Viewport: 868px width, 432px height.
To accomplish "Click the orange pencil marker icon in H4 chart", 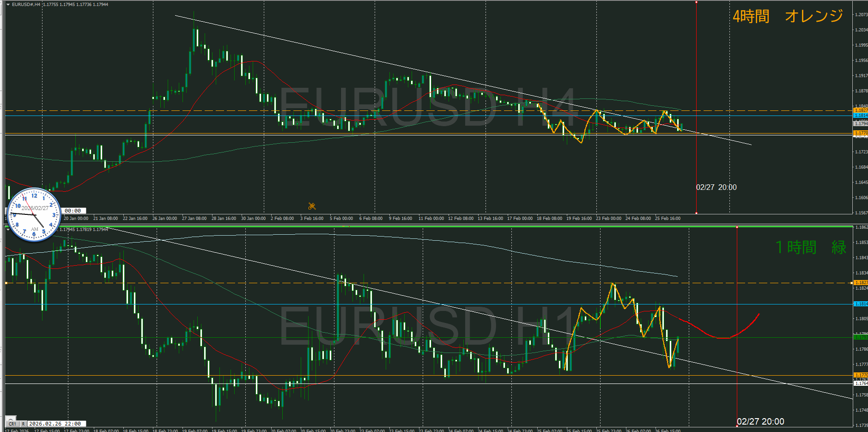I will point(312,206).
